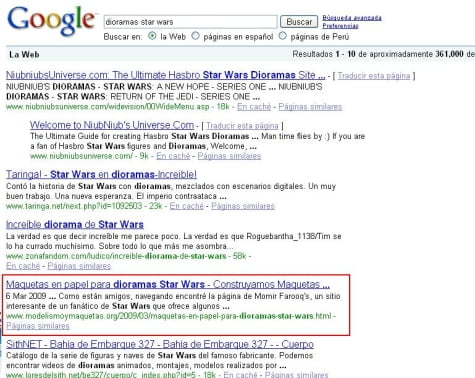Image resolution: width=475 pixels, height=378 pixels.
Task: Click the La Web heading label
Action: tap(24, 54)
